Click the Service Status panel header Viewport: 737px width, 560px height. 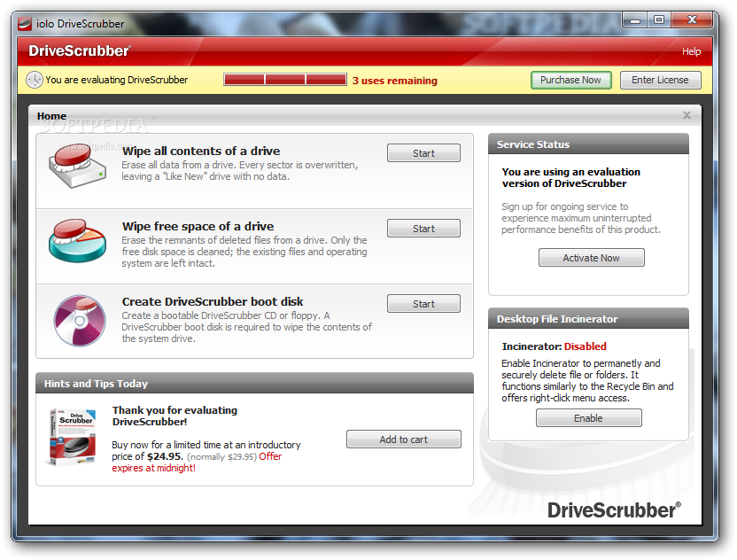coord(588,144)
